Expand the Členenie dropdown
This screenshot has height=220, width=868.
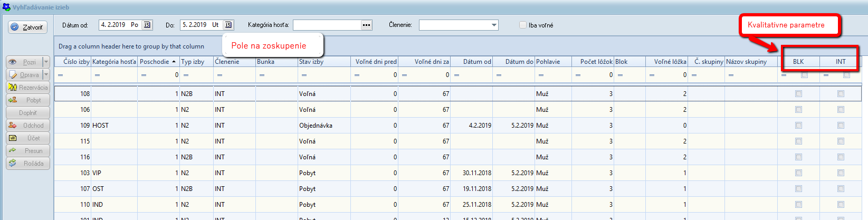click(494, 25)
